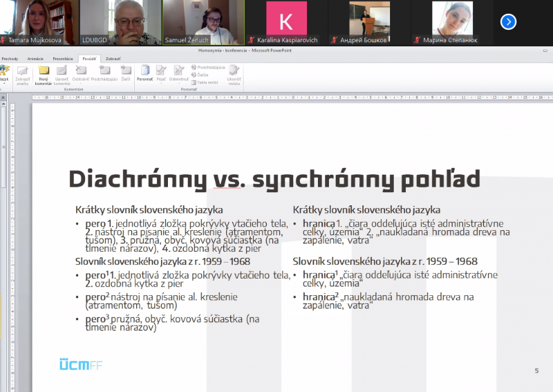This screenshot has width=553, height=392.
Task: Go to the Ďalší comment icon
Action: point(126,71)
